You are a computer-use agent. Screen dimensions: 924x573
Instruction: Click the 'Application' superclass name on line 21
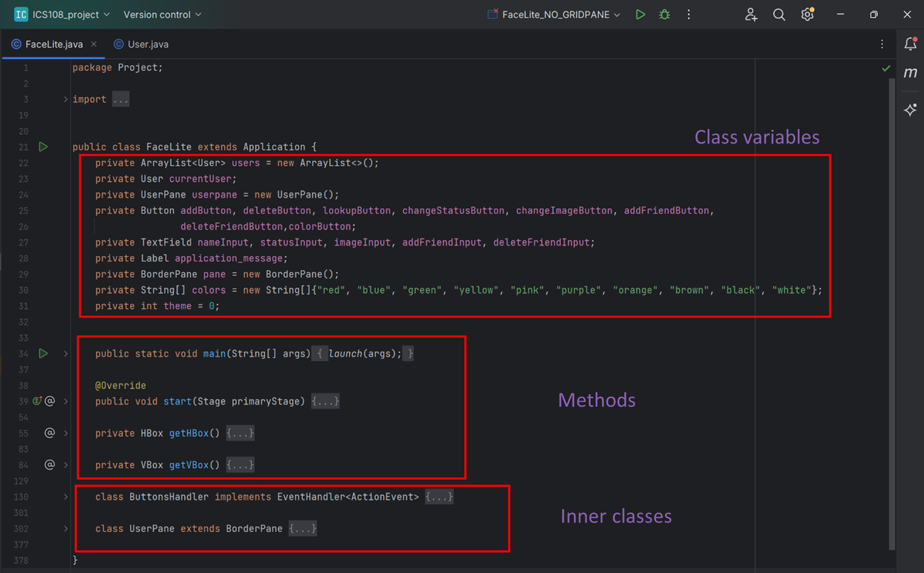[274, 147]
